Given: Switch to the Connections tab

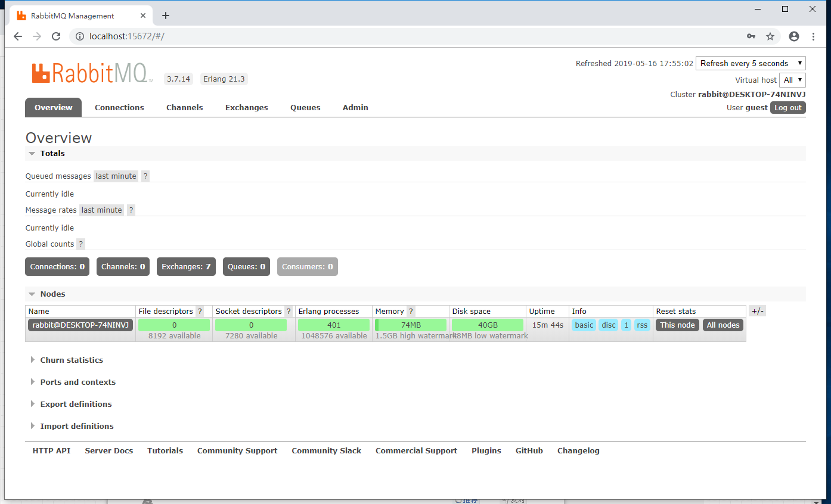Looking at the screenshot, I should (119, 107).
